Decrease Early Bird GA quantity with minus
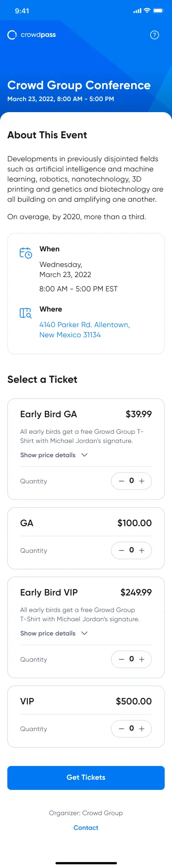Screen dimensions: 172x868 pos(122,481)
